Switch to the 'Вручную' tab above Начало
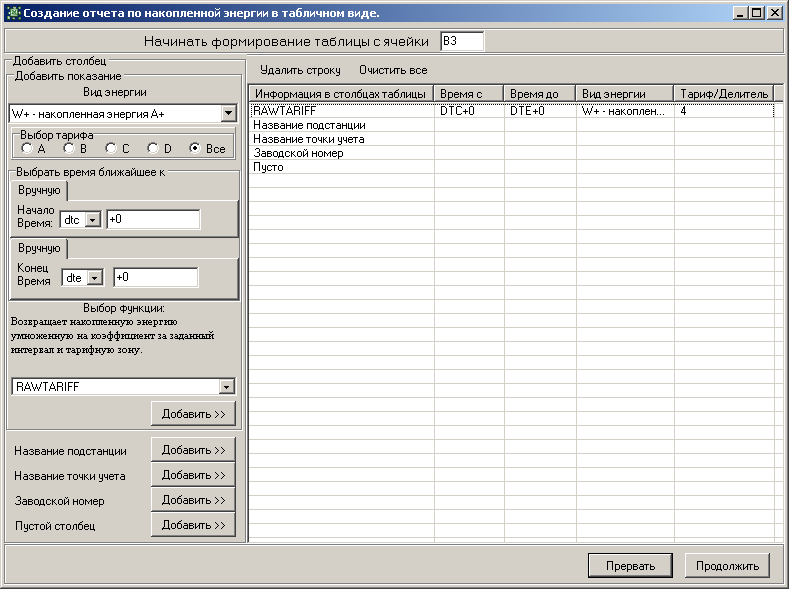 point(39,190)
